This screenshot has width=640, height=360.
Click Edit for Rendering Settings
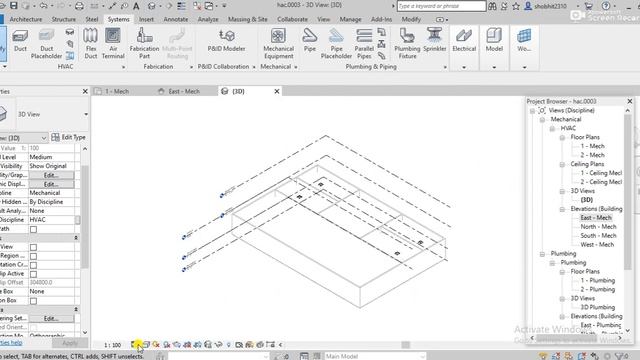51,318
